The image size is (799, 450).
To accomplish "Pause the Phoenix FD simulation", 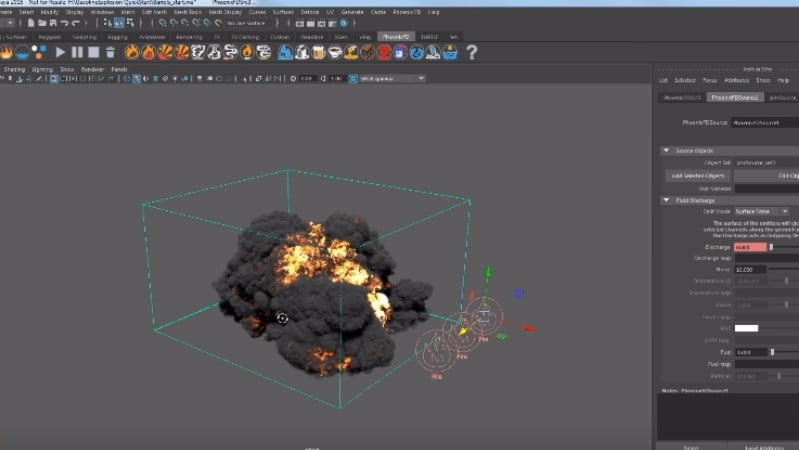I will (x=77, y=52).
